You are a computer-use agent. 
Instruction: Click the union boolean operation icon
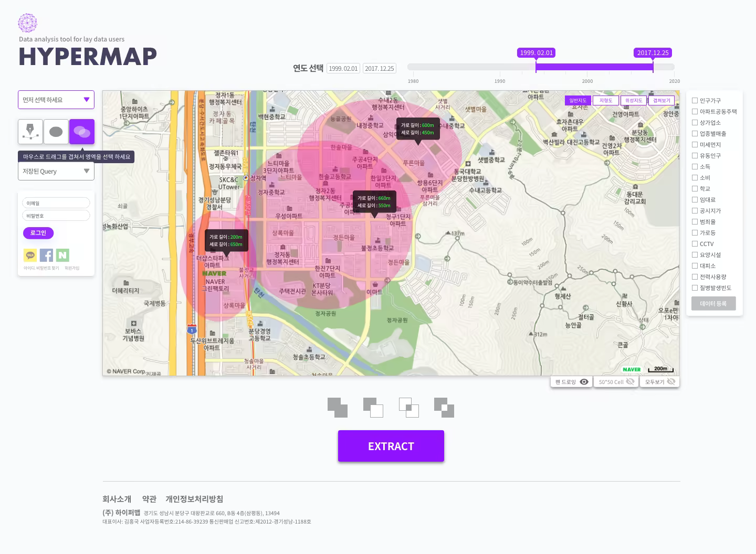coord(338,408)
